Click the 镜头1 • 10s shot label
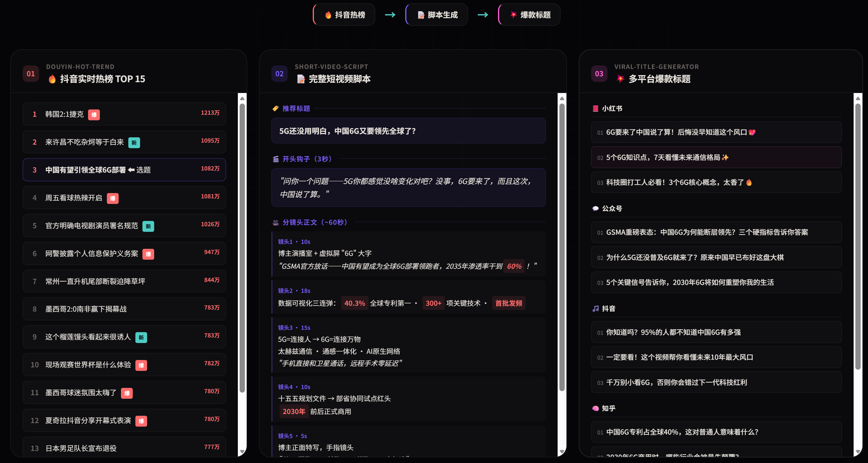This screenshot has width=868, height=463. tap(294, 242)
